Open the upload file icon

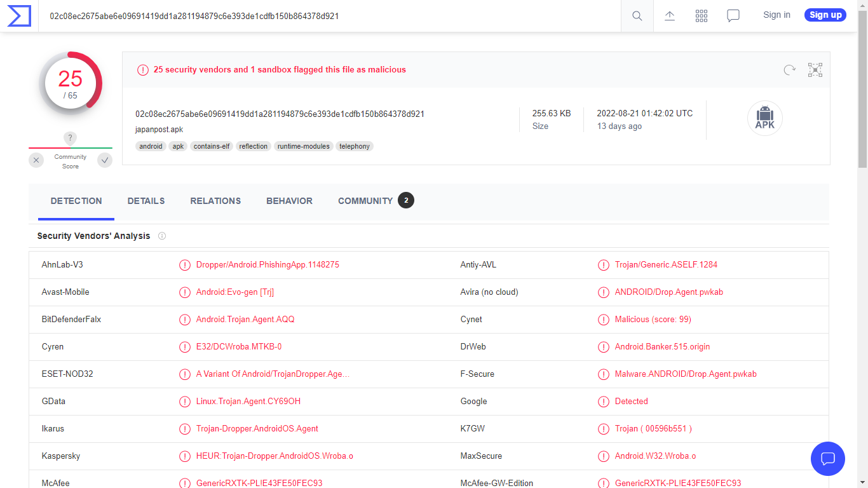tap(670, 16)
